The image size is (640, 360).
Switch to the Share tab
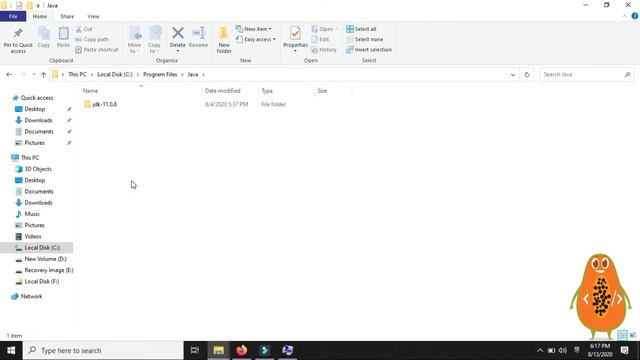coord(67,16)
